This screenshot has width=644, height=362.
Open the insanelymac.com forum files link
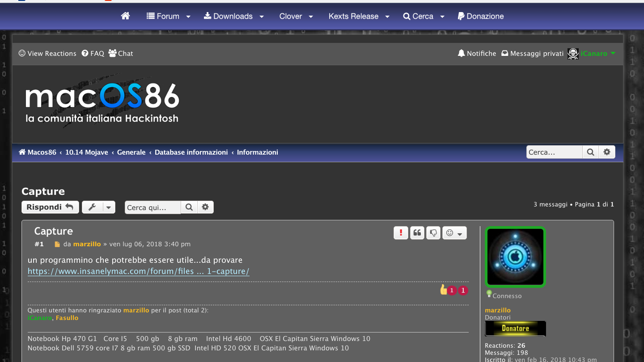coord(139,271)
